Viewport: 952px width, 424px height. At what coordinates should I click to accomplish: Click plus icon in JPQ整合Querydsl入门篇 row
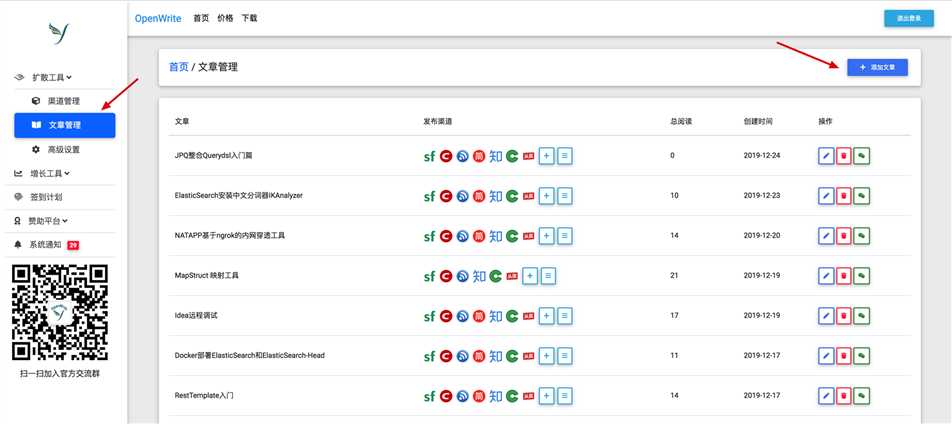[546, 156]
